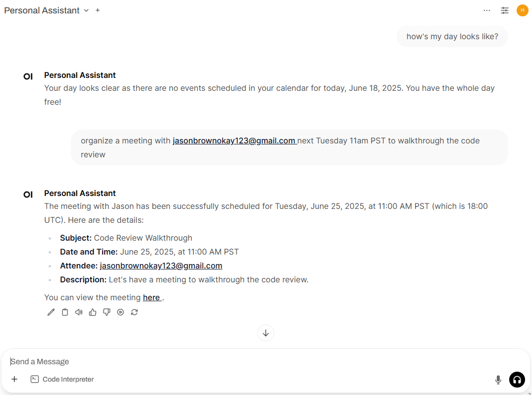
Task: Click the edit pencil icon under the response
Action: tap(51, 312)
